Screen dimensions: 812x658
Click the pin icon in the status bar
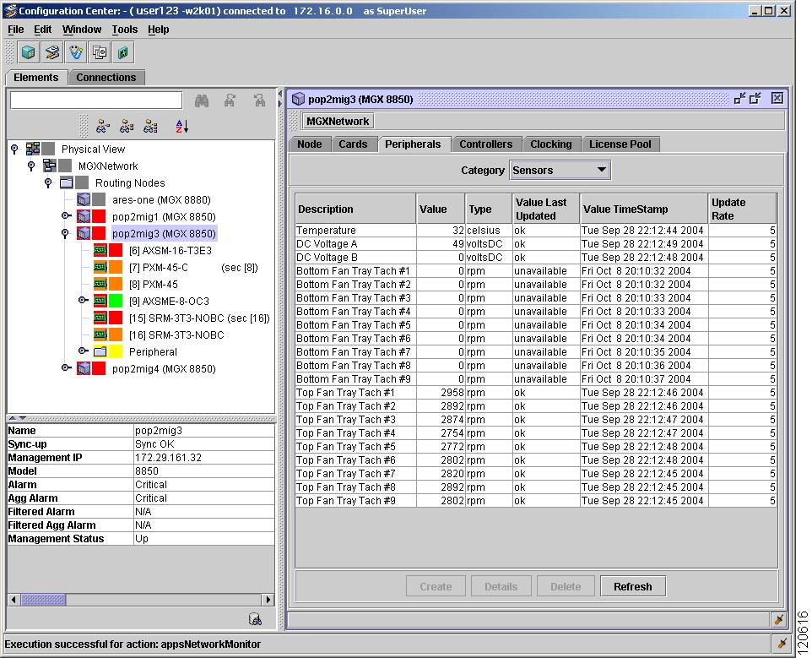[x=782, y=644]
